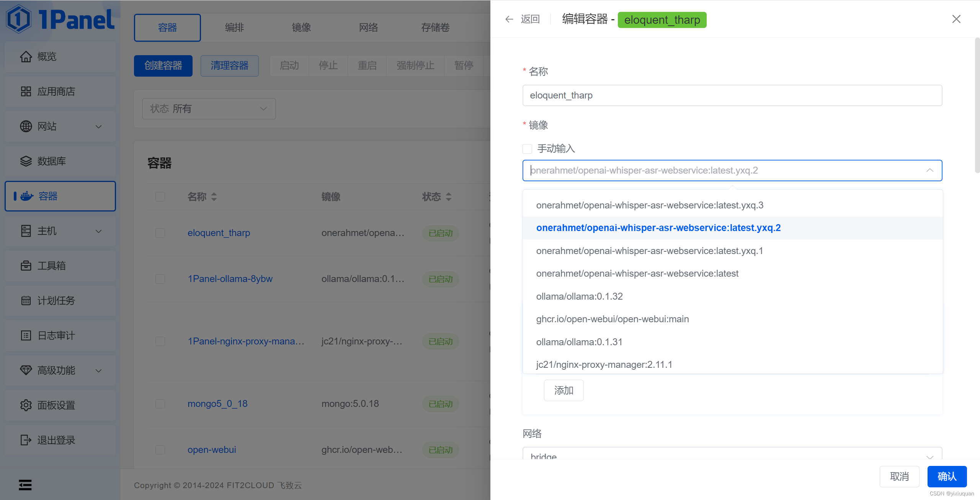This screenshot has width=980, height=500.
Task: Click the 1Panel logo icon
Action: pyautogui.click(x=18, y=19)
